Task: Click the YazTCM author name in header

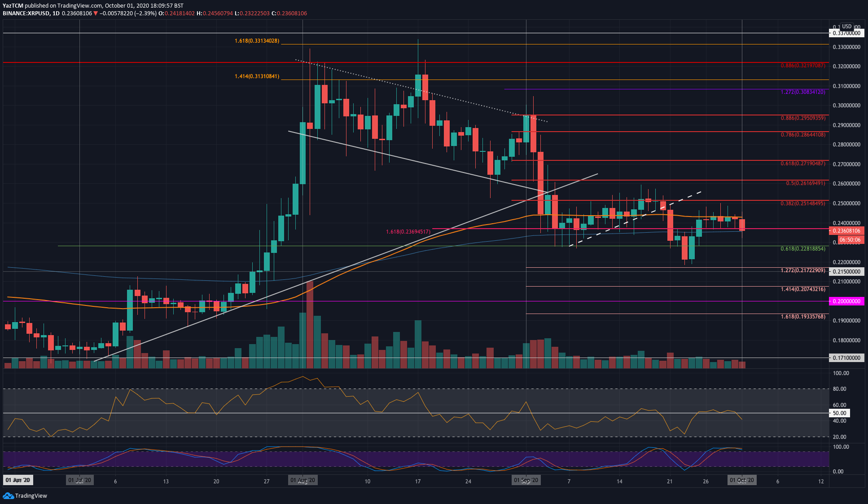Action: coord(13,6)
